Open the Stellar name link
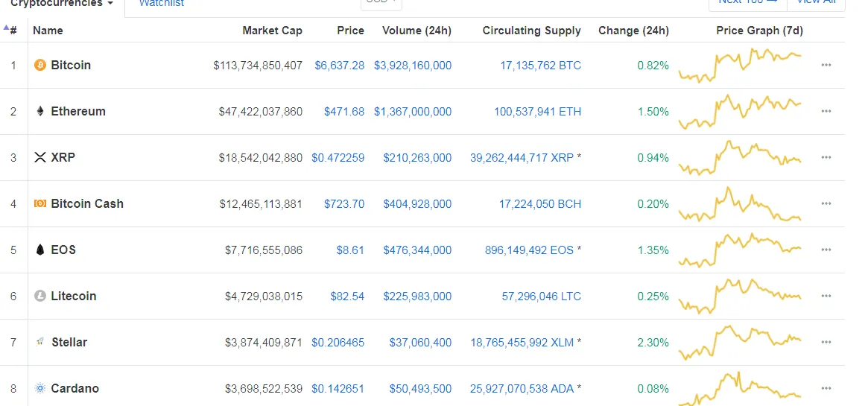868x406 pixels. click(69, 343)
